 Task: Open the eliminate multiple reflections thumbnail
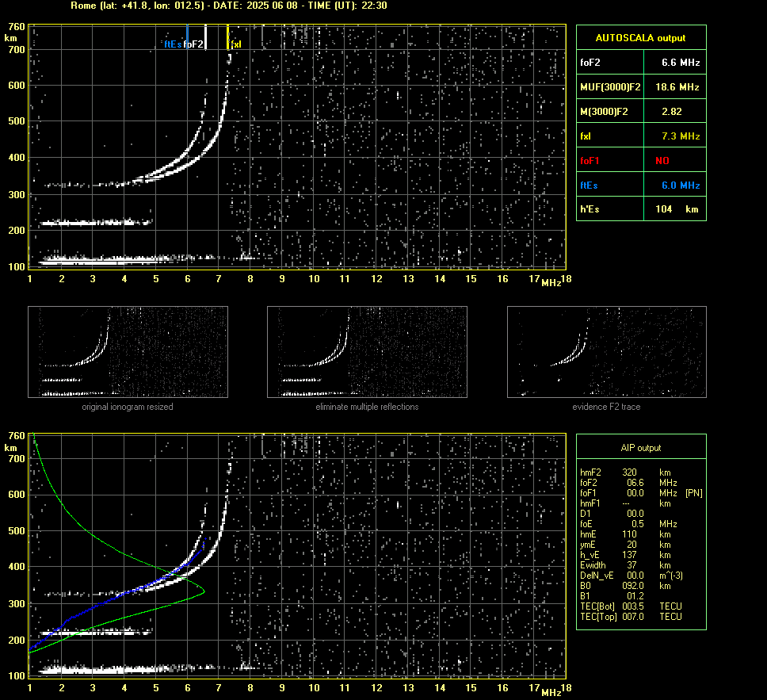pyautogui.click(x=367, y=352)
